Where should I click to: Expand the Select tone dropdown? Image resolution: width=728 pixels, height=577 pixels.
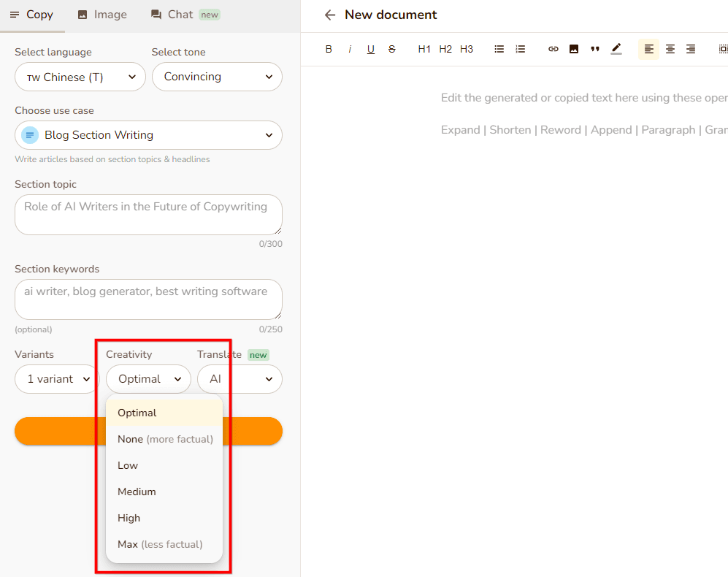[x=217, y=77]
